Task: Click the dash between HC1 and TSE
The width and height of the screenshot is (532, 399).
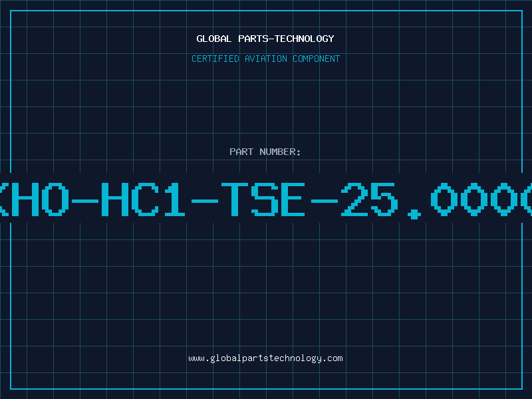Action: tap(204, 201)
